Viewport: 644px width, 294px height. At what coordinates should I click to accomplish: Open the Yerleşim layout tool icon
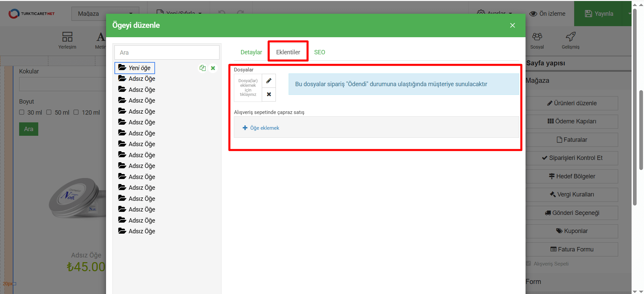(67, 40)
